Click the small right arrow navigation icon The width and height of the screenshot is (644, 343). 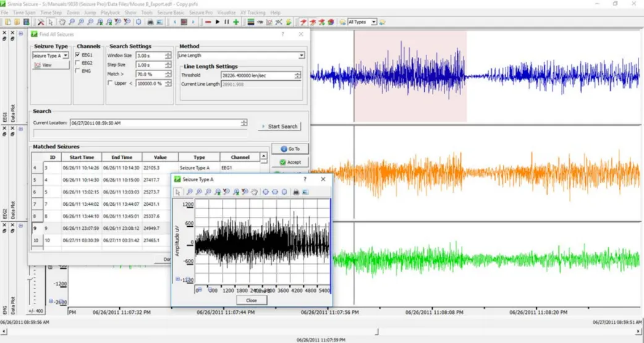(193, 22)
